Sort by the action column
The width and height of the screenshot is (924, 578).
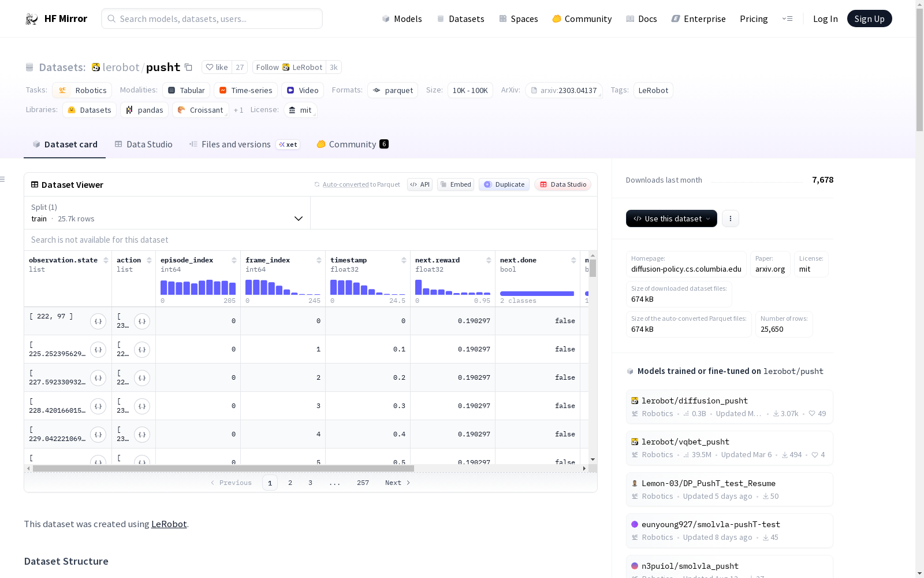[149, 260]
